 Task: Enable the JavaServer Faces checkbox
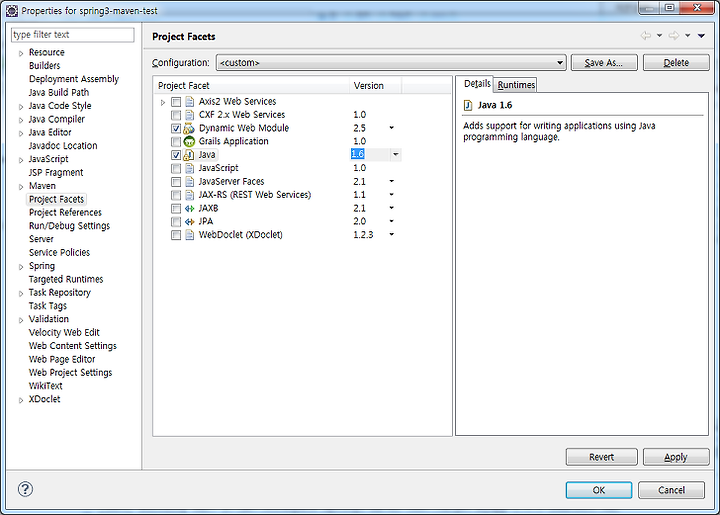(x=176, y=182)
